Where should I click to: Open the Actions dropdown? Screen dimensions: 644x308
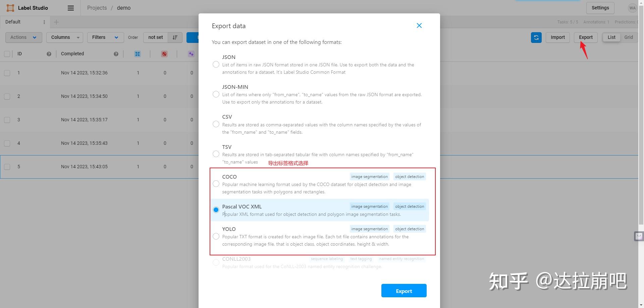pos(23,38)
